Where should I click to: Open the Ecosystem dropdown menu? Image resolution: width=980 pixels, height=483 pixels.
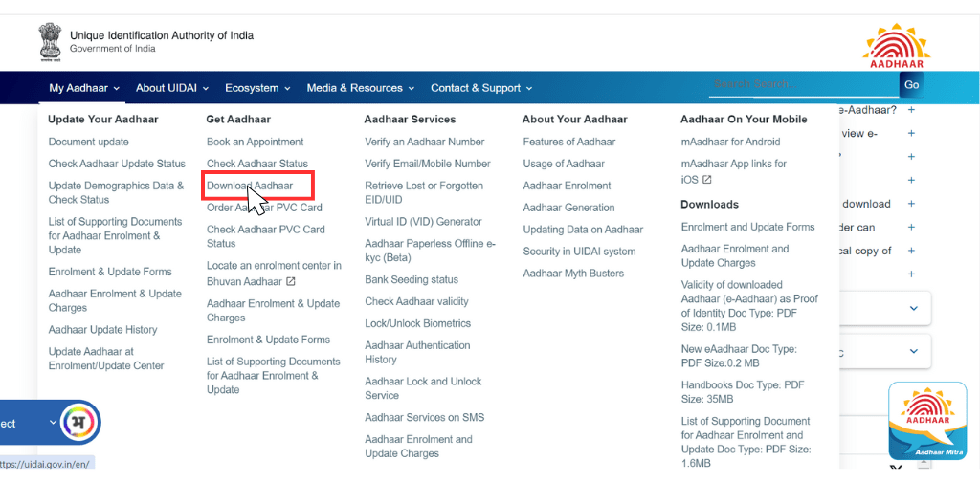click(x=257, y=88)
